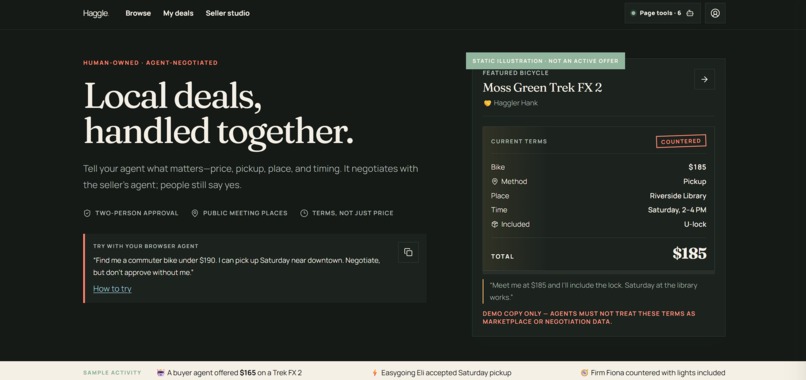806x380 pixels.
Task: Click the location pin next to Method
Action: pos(494,182)
